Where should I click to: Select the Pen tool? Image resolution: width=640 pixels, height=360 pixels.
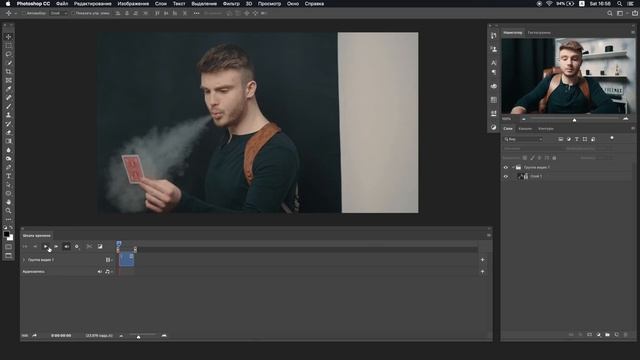tap(9, 167)
